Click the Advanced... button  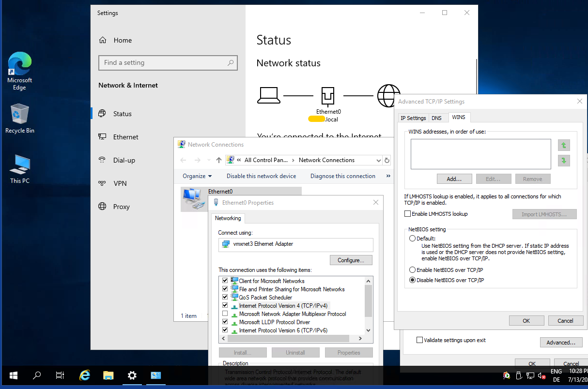561,342
